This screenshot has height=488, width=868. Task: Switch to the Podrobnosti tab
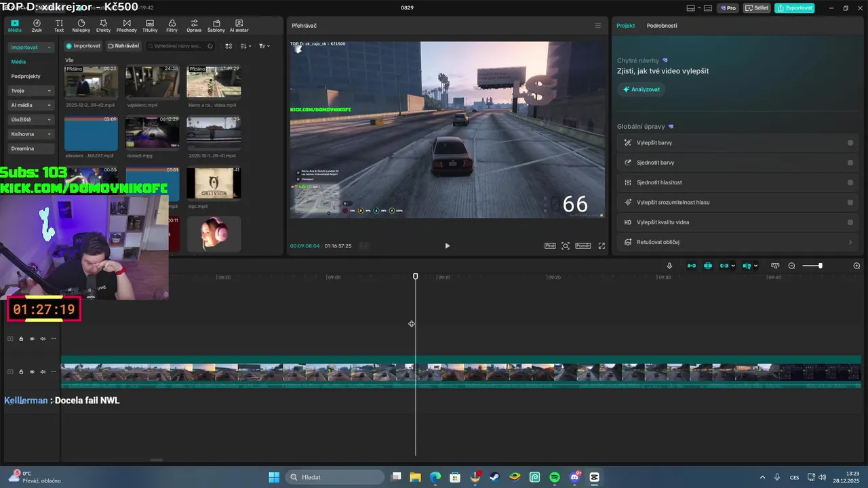tap(662, 26)
